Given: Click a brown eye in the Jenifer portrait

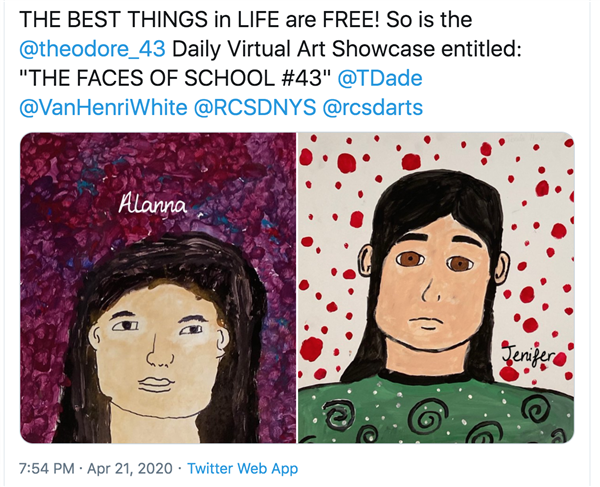Looking at the screenshot, I should [x=409, y=259].
